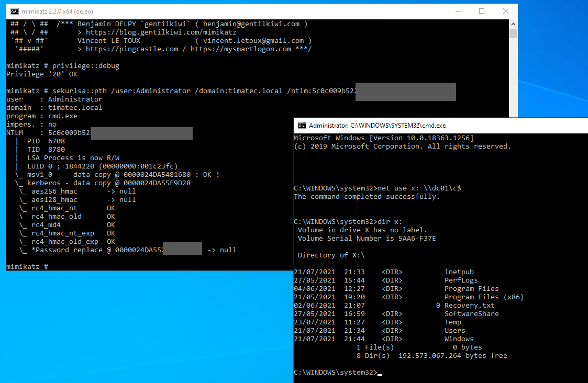Viewport: 588px width, 383px height.
Task: Click the mimikatz vertical scrollbar thumb
Action: tap(513, 33)
